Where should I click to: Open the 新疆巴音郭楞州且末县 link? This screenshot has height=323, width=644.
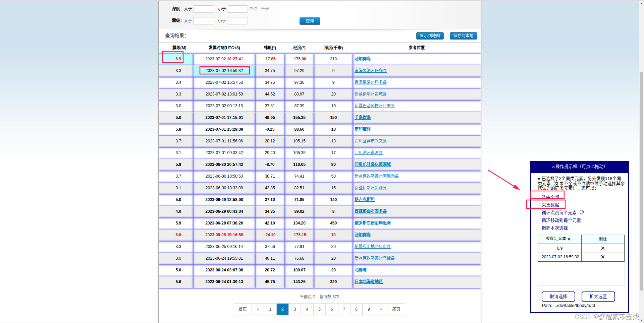click(x=375, y=106)
